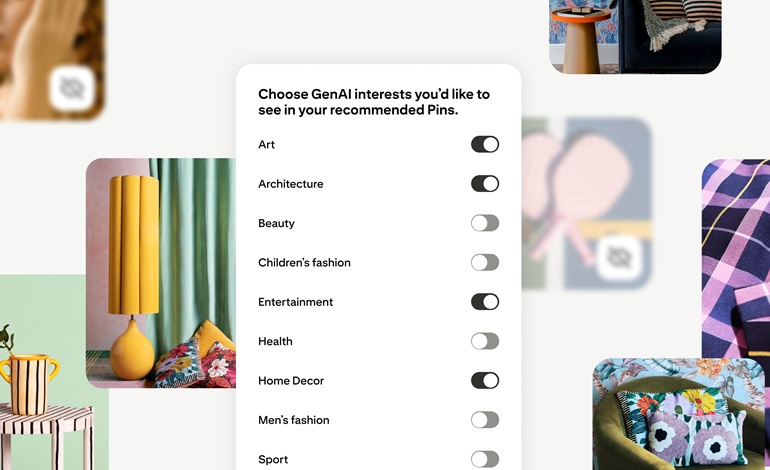Click the hidden-eye icon on the blurred racket pin
Image resolution: width=770 pixels, height=470 pixels.
(x=619, y=257)
